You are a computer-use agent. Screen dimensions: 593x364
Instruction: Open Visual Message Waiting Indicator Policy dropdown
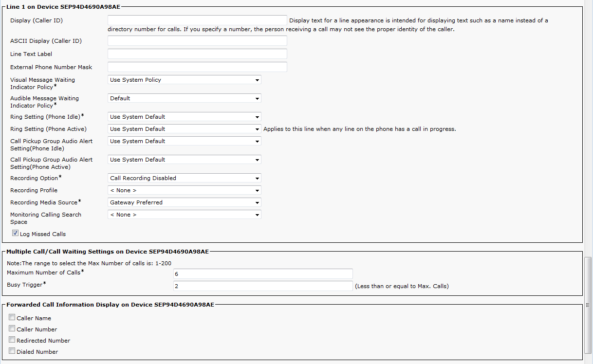point(184,80)
